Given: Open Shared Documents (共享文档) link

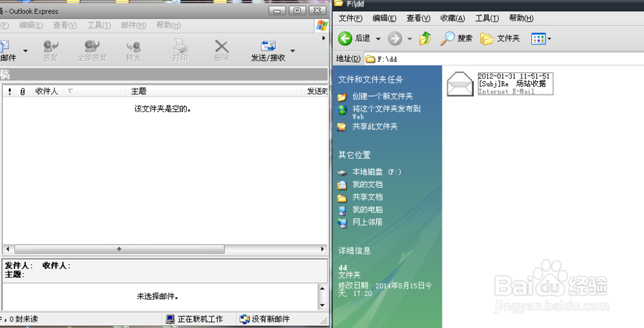Looking at the screenshot, I should tap(367, 197).
